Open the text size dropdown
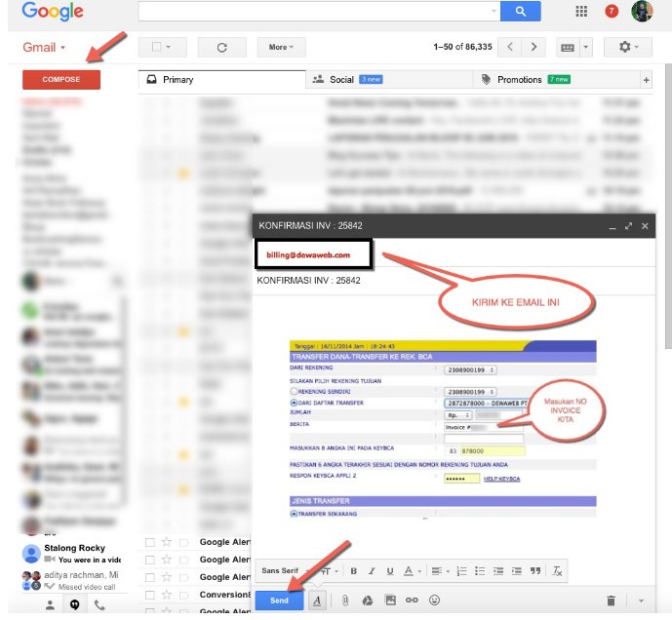 330,570
